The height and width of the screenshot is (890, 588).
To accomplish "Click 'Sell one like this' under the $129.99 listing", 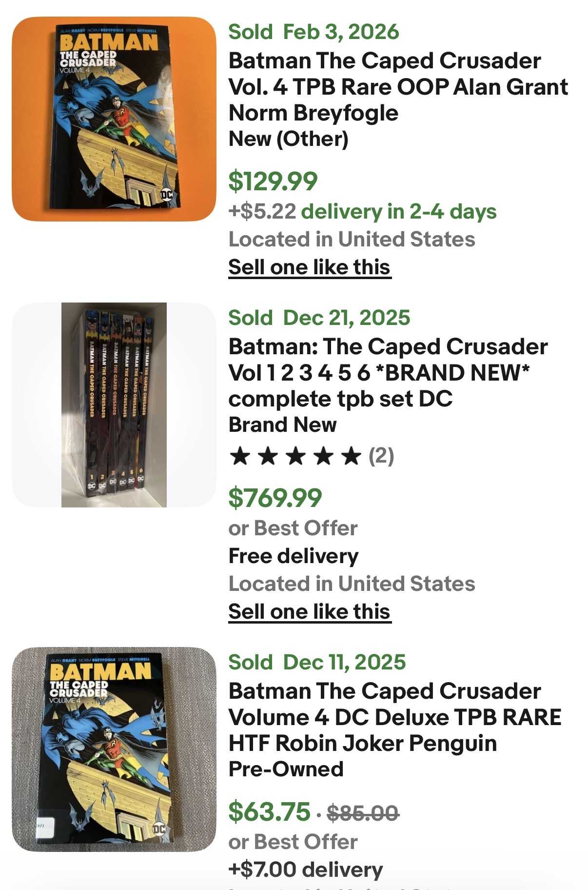I will 310,267.
